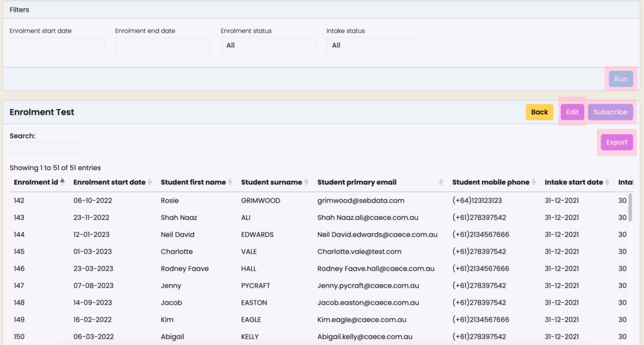644x345 pixels.
Task: Click the Student primary email header text
Action: 357,182
